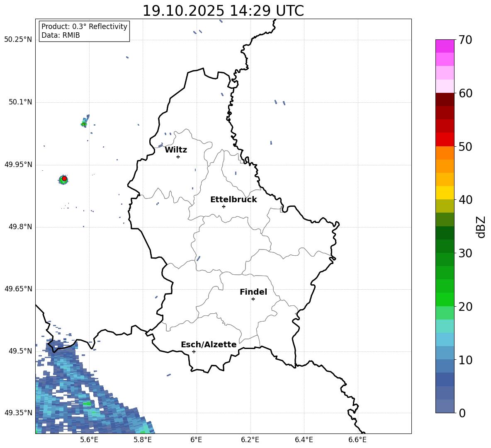Click the 70 tick on colorbar

coord(465,40)
